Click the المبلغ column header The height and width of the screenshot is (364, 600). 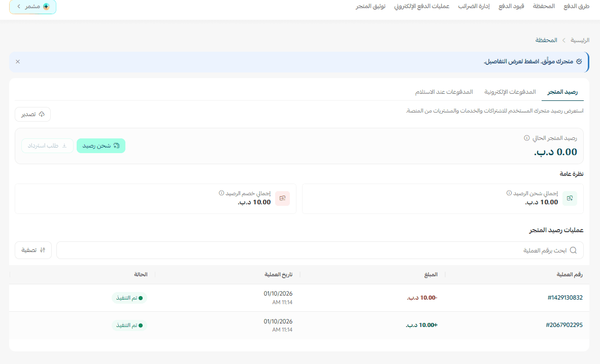coord(431,275)
